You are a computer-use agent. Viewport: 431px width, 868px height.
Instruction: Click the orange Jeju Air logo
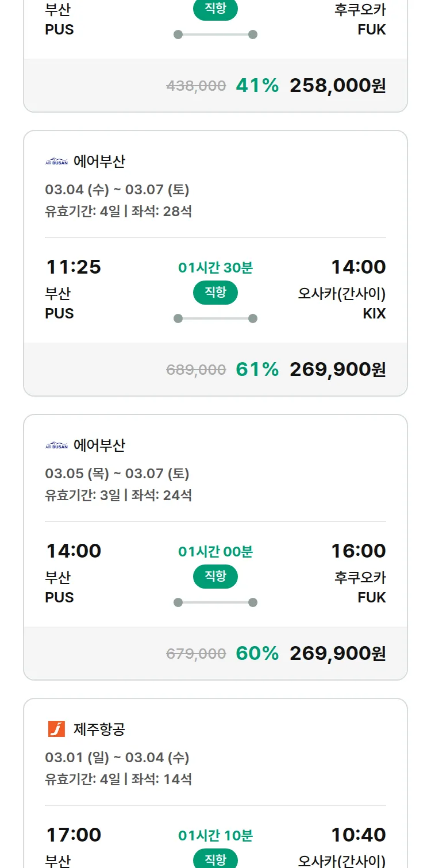pyautogui.click(x=56, y=729)
